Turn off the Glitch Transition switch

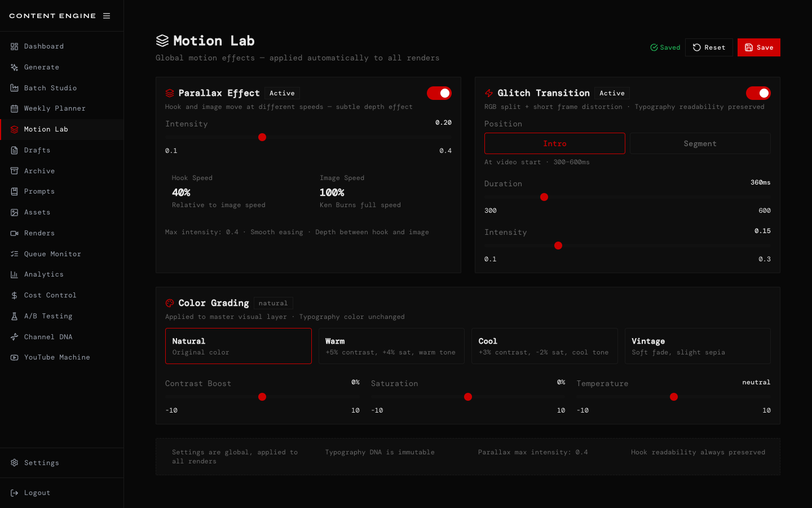pos(758,93)
